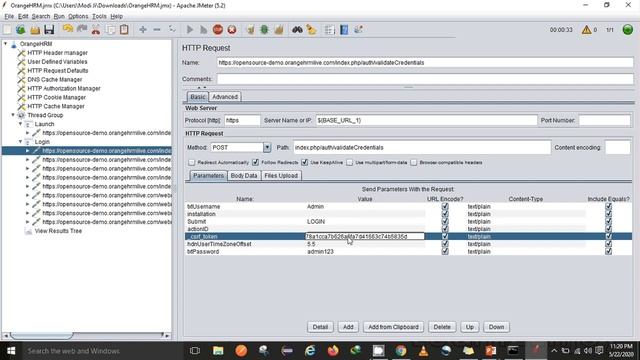Click the Reset Search broom icon
Image resolution: width=640 pixels, height=360 pixels.
click(311, 30)
